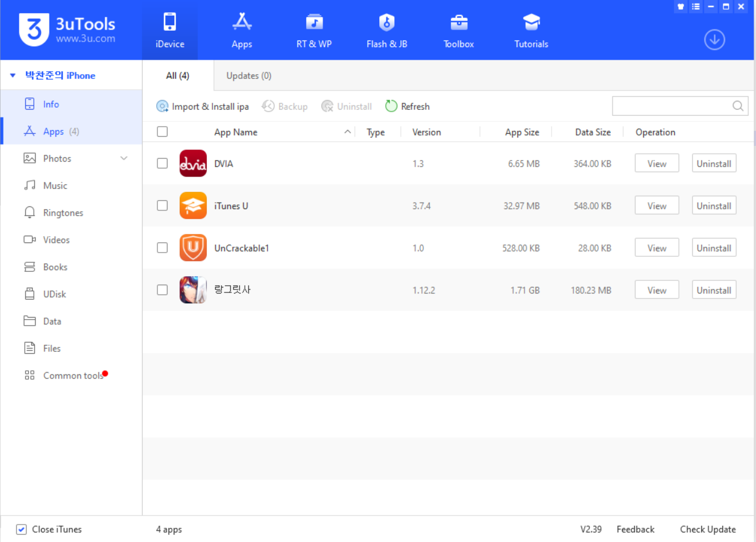756x542 pixels.
Task: Click the Operation column header
Action: tap(655, 132)
